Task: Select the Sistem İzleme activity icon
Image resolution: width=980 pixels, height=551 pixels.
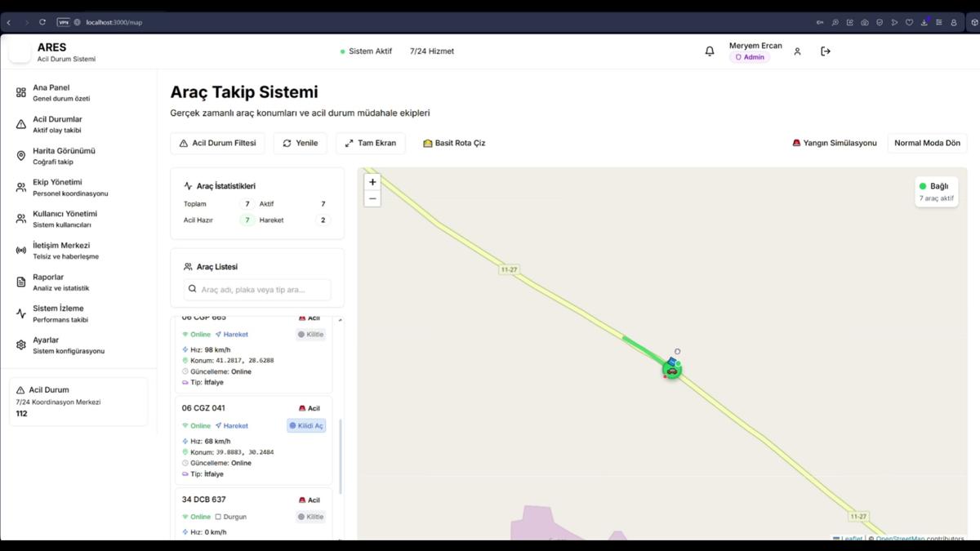Action: click(x=21, y=313)
